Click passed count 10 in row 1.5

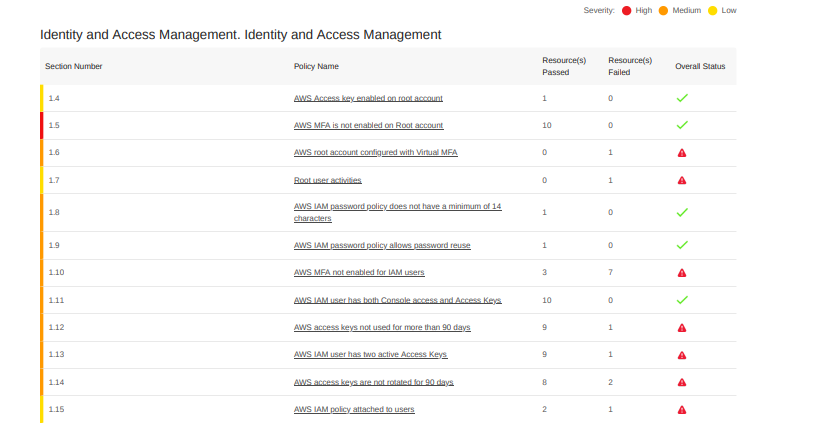pyautogui.click(x=547, y=125)
